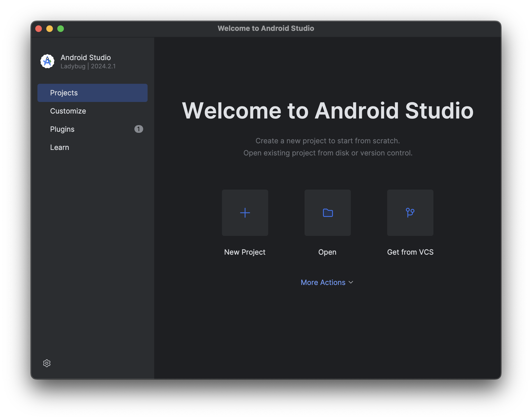Screen dimensions: 532x420
Task: Click the Open text label
Action: [327, 252]
